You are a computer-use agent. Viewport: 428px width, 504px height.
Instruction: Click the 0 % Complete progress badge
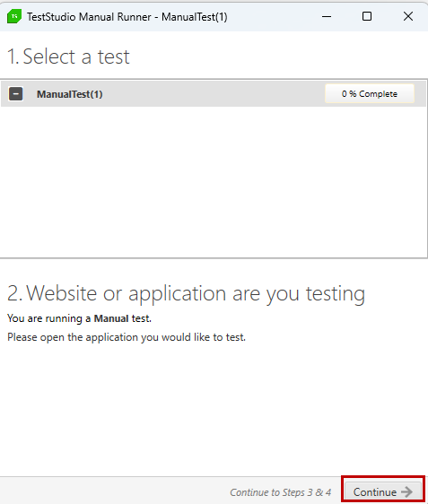tap(370, 93)
